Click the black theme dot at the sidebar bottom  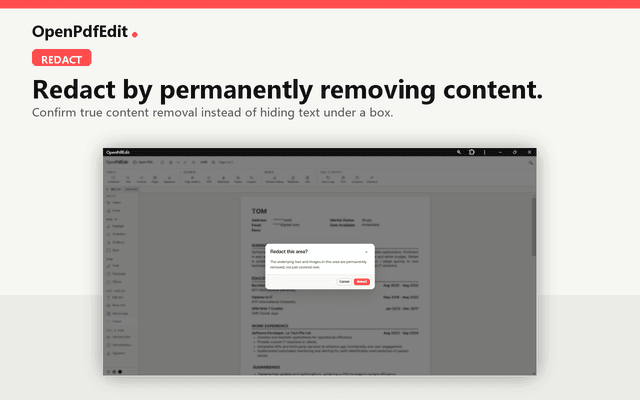120,371
